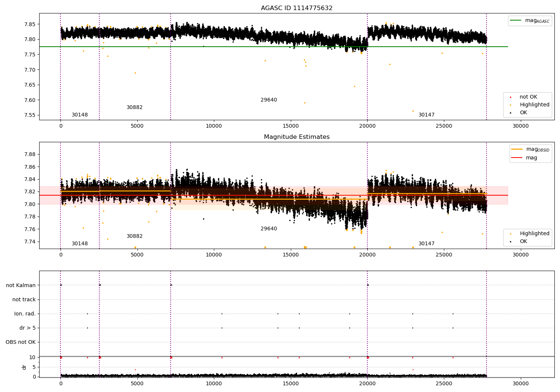560x392 pixels.
Task: Select 'Highlighted' legend entry in top plot
Action: pyautogui.click(x=534, y=105)
